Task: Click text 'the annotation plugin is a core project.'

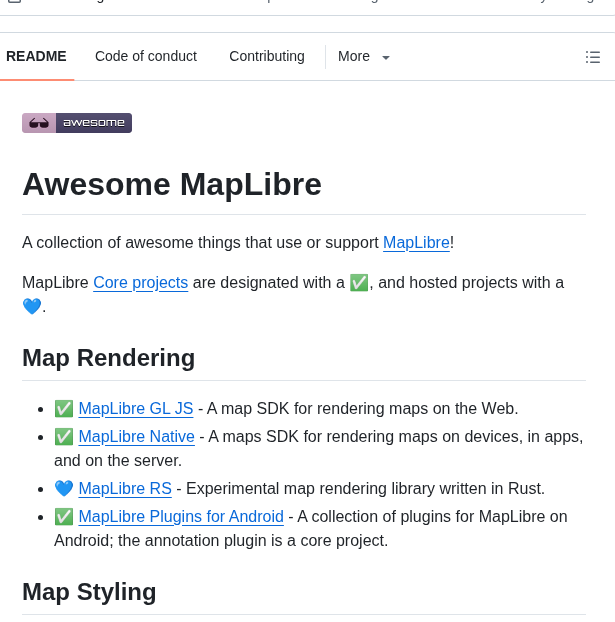Action: [x=253, y=541]
